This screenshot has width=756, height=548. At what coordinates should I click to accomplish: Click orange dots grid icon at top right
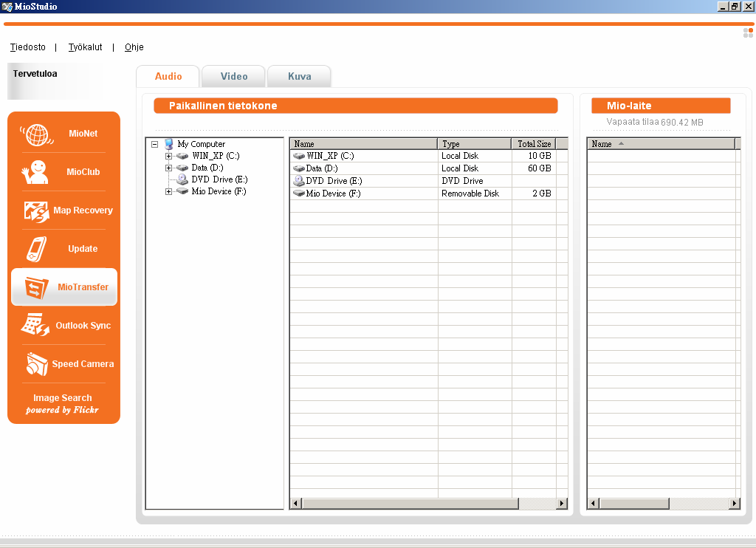pyautogui.click(x=748, y=32)
